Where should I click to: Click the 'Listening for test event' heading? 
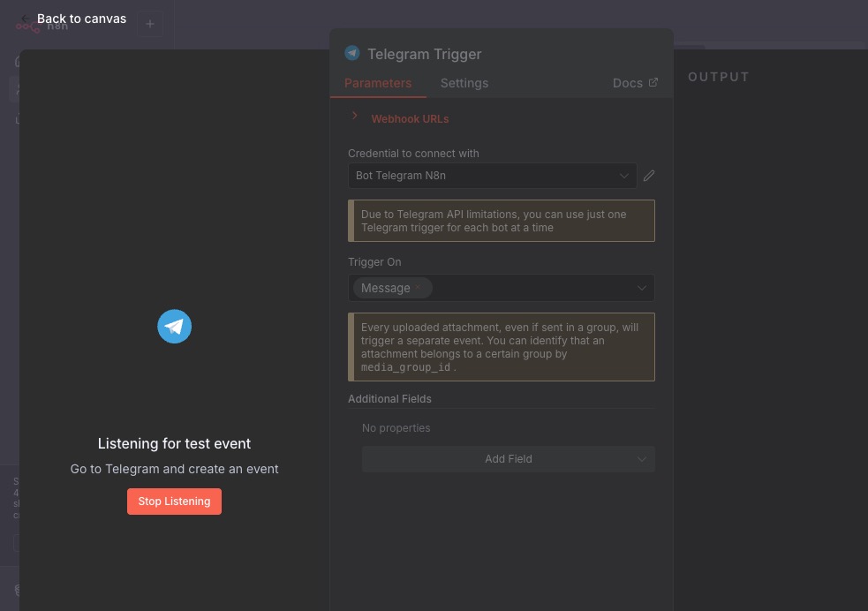pos(174,443)
